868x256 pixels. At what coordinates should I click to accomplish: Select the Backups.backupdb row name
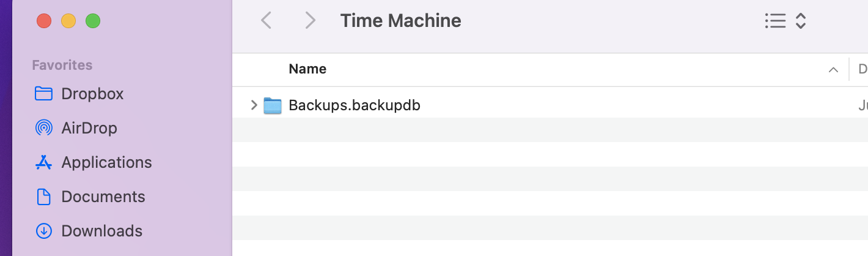pos(355,105)
